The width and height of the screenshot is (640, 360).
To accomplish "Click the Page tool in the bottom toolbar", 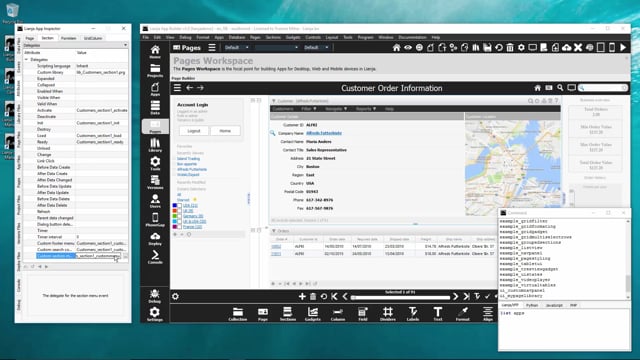I will (x=263, y=314).
